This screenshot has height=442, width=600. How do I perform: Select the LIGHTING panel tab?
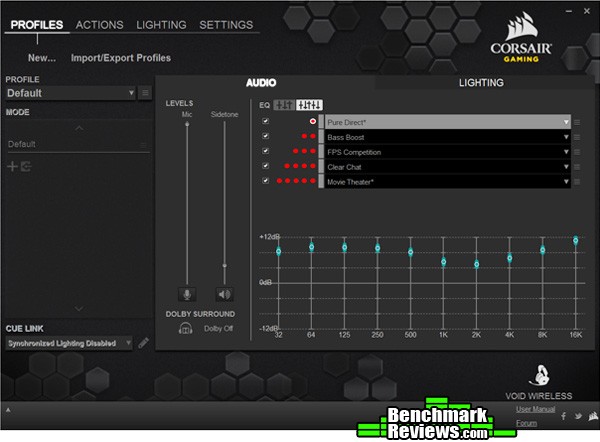tap(481, 83)
